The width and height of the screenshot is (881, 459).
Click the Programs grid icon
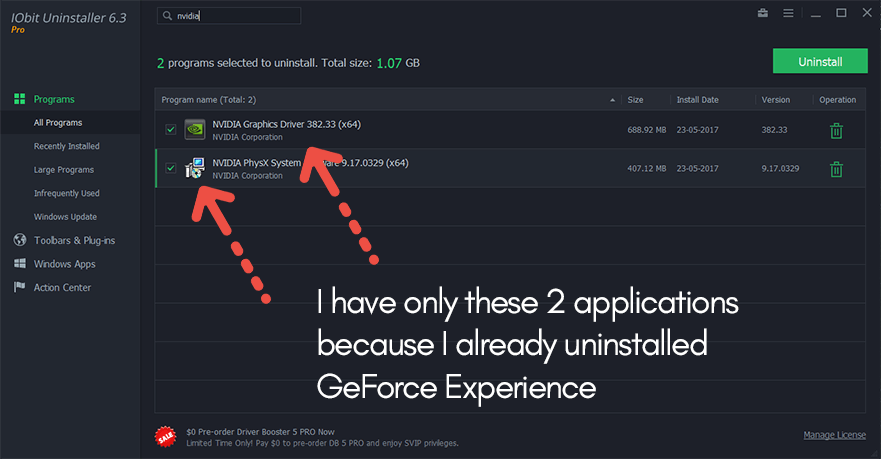tap(20, 99)
